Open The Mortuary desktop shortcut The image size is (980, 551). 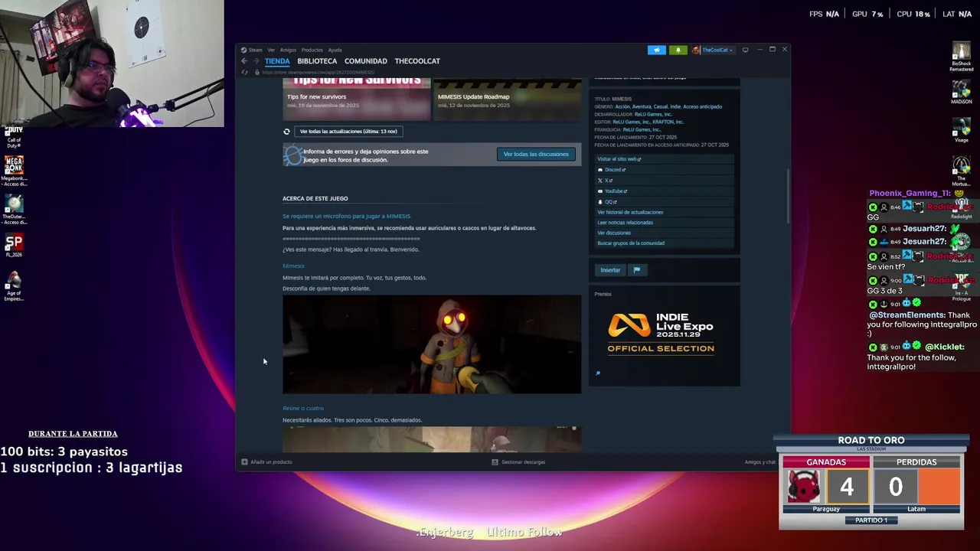pos(961,171)
